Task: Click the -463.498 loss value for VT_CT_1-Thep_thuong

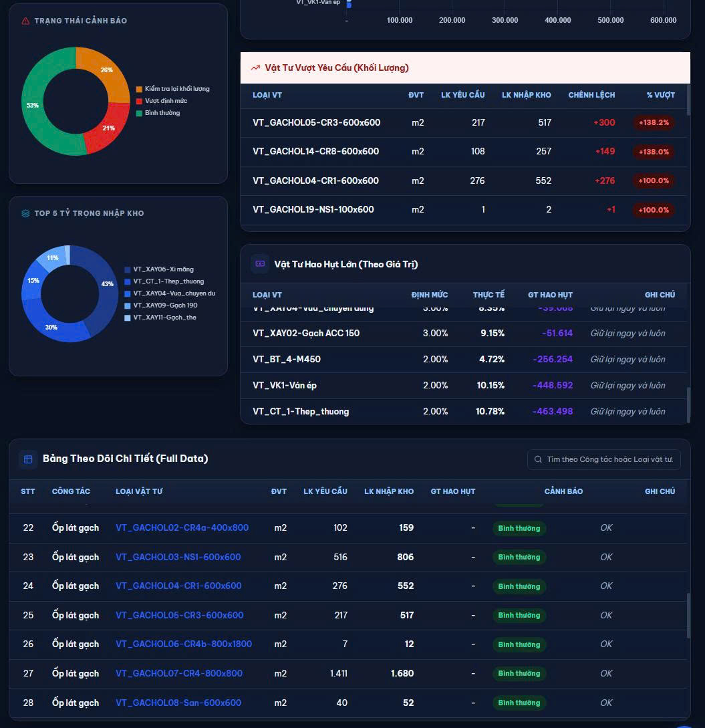Action: point(552,411)
